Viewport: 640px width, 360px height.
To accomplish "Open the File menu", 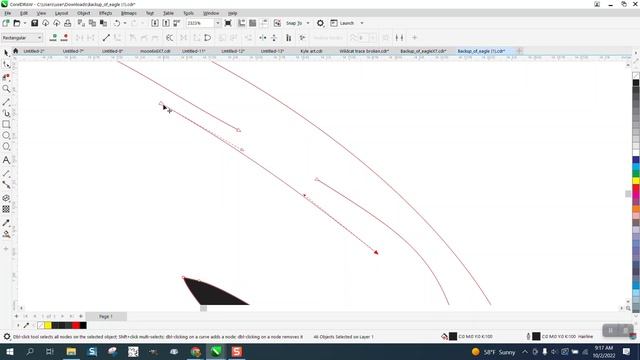I will [8, 13].
